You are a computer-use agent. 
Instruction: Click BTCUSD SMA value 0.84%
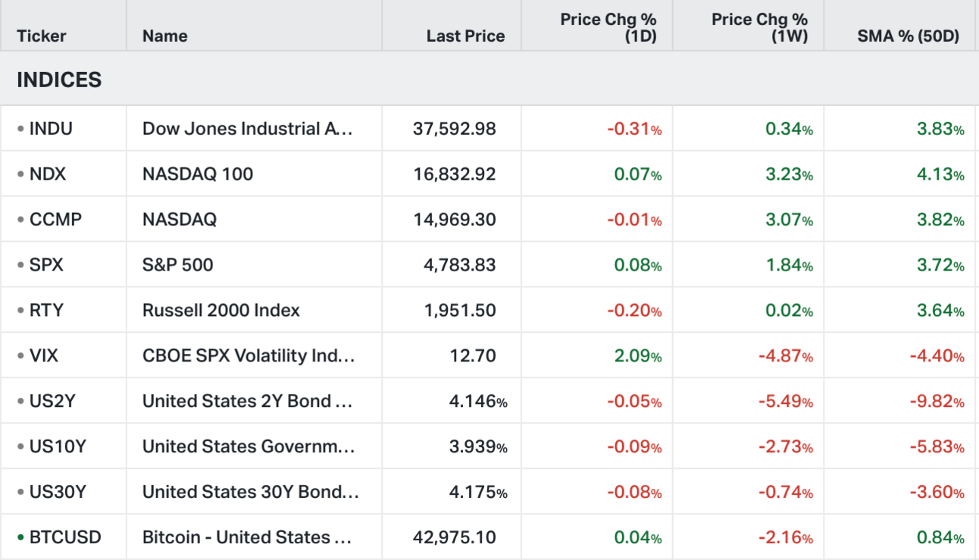(940, 538)
